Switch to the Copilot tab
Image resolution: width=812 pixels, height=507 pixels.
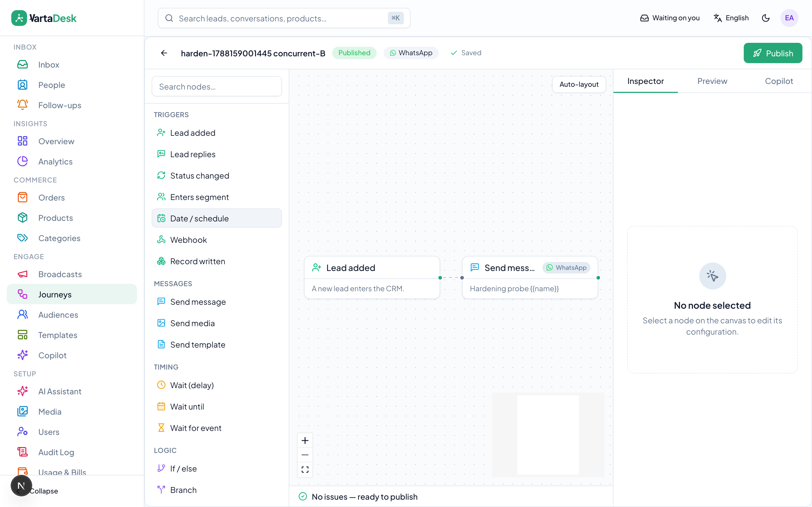pyautogui.click(x=778, y=81)
